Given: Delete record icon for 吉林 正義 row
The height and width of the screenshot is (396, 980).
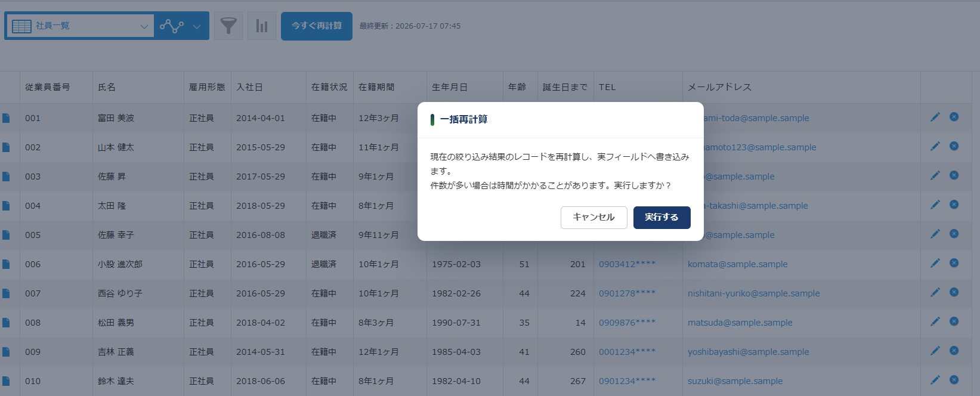Looking at the screenshot, I should coord(954,351).
